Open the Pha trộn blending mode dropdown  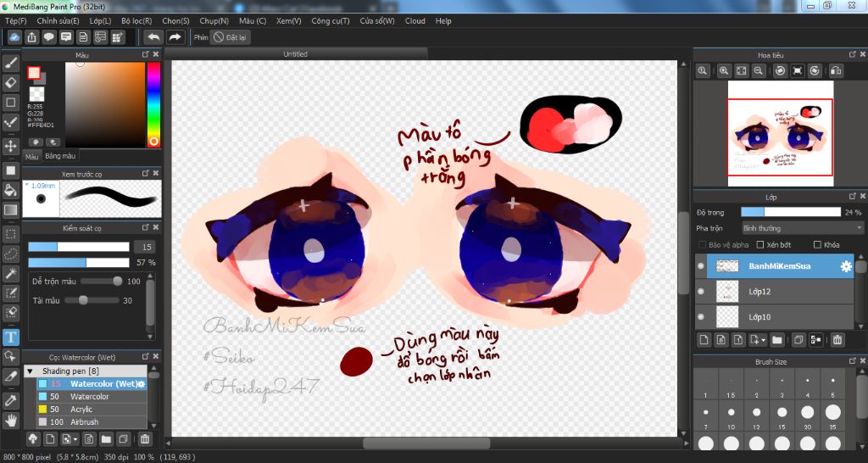coord(801,228)
